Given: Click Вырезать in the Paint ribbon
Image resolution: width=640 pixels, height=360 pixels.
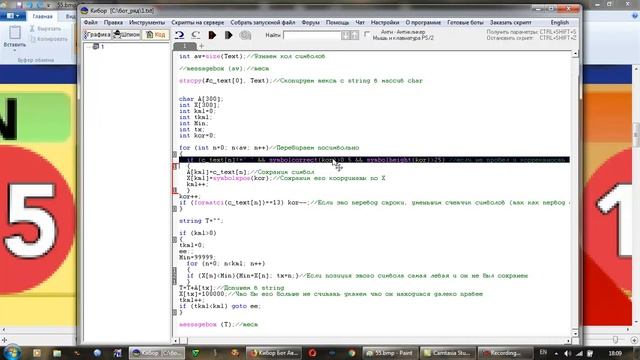Looking at the screenshot, I should tap(45, 29).
